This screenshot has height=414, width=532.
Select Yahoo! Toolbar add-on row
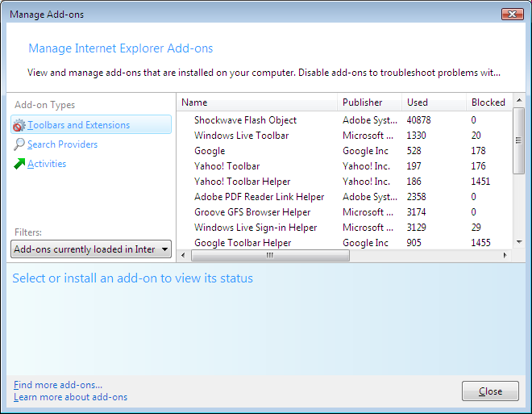(344, 165)
